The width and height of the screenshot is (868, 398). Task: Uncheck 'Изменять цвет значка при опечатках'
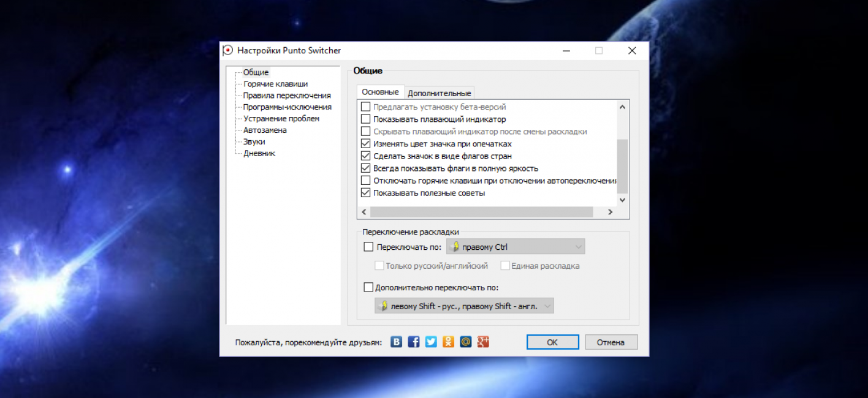[x=366, y=144]
